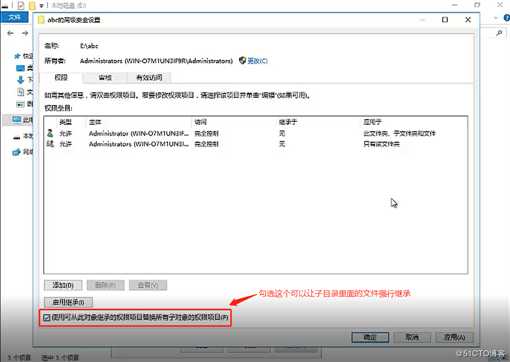Sort by the 类型 column header
510x362 pixels.
tap(65, 122)
